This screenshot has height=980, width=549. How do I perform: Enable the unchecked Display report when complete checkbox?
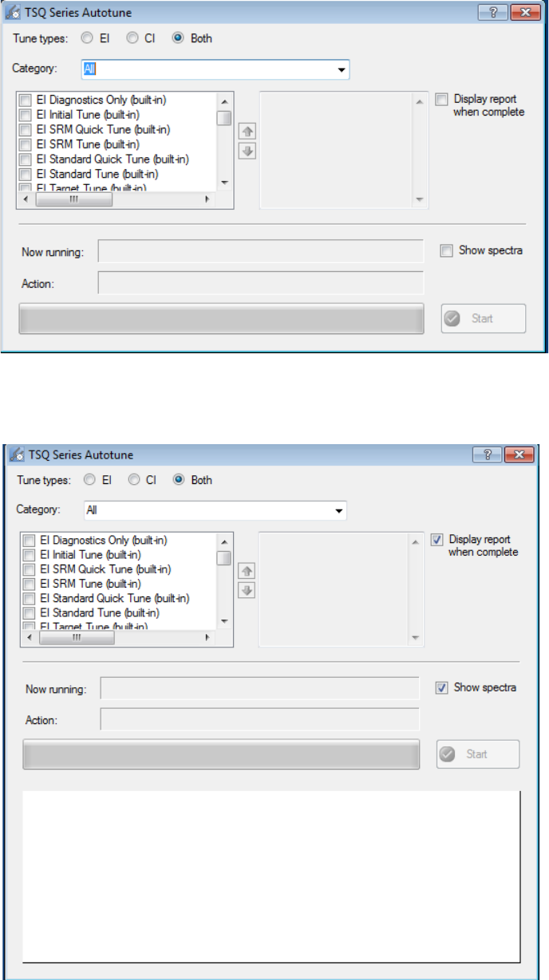pos(441,100)
